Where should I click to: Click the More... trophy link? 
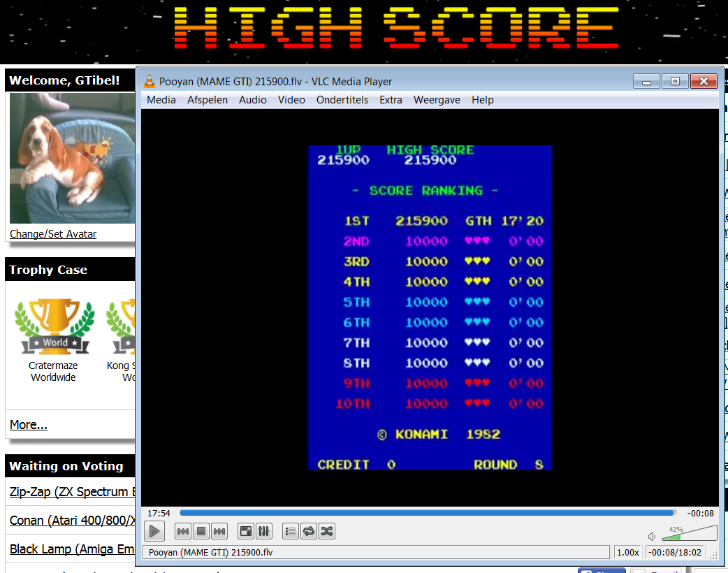[29, 424]
